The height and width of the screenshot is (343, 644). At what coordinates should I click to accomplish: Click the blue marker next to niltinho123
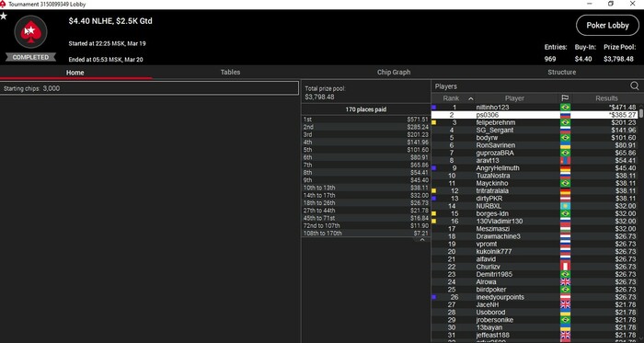coord(433,108)
